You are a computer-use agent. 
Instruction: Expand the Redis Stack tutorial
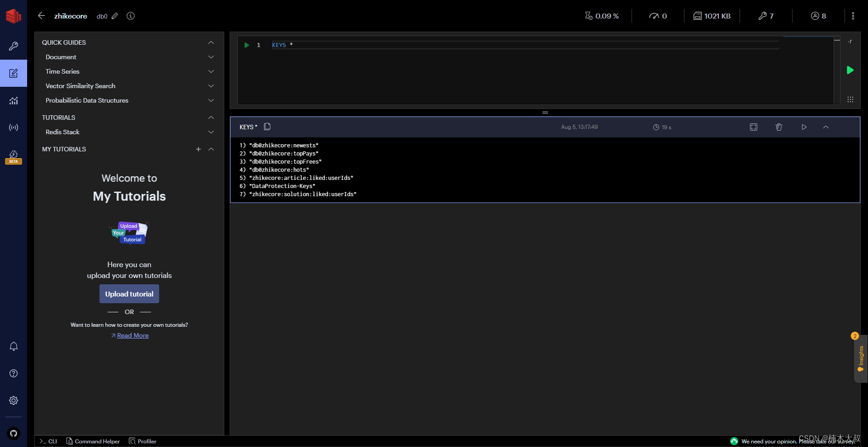211,132
